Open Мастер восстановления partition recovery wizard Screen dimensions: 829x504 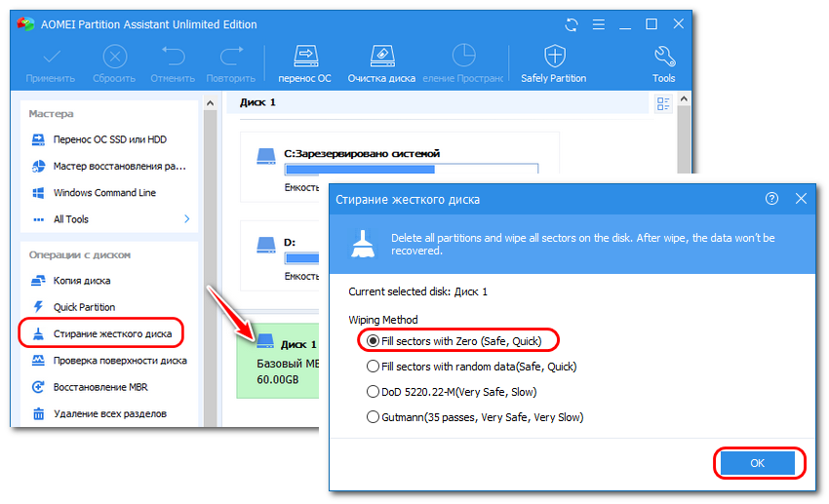pyautogui.click(x=109, y=166)
